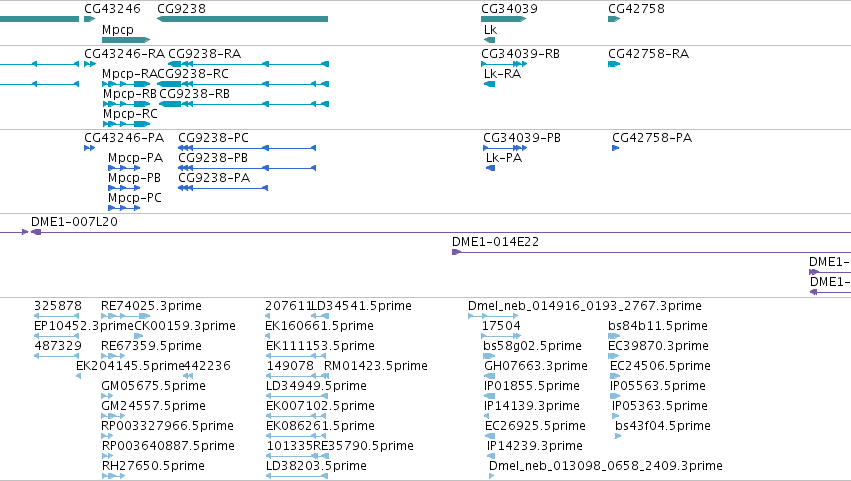
Task: Click protein Mpcp-PC label
Action: tap(135, 198)
